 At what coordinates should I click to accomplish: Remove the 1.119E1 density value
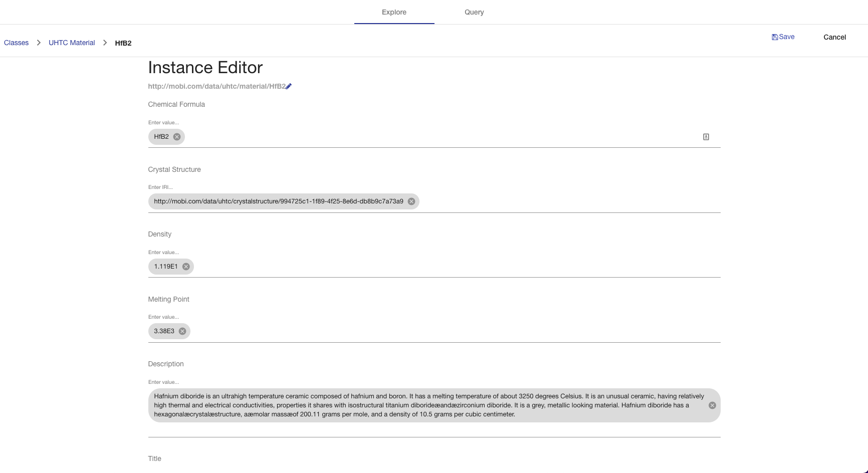point(185,266)
